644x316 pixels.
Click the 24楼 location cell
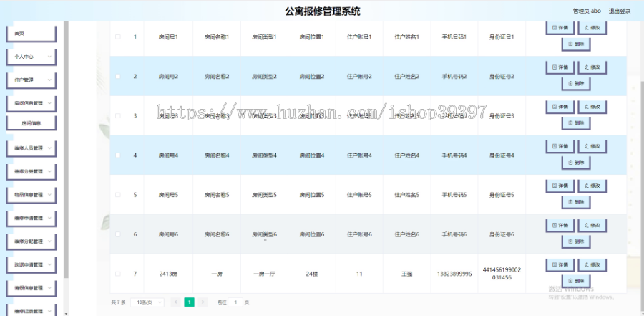pos(312,274)
